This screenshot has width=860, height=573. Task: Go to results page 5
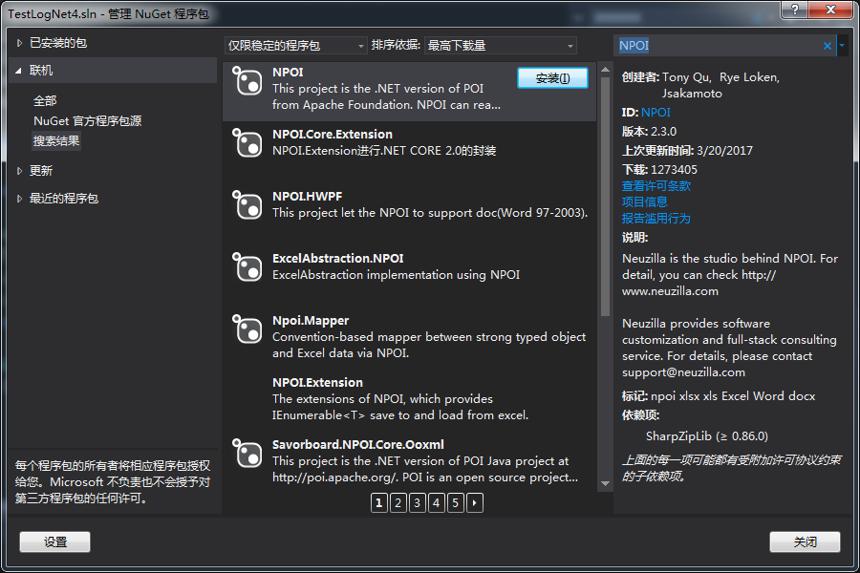click(456, 503)
